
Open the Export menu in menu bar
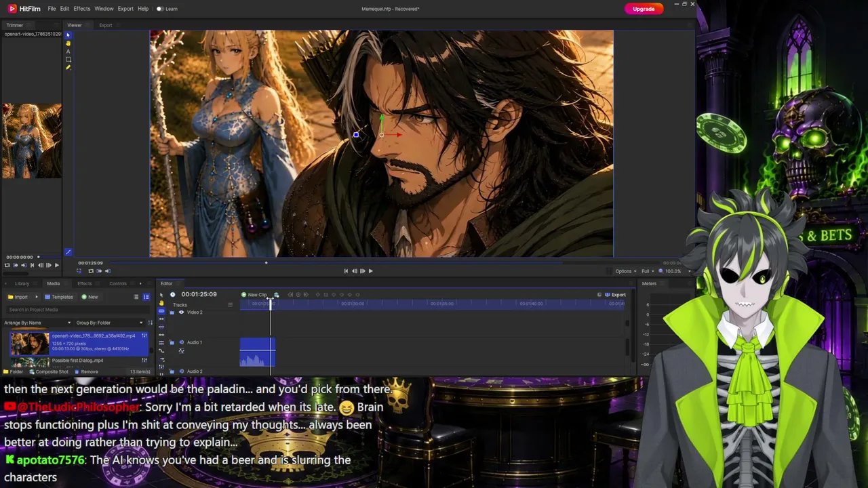click(125, 9)
